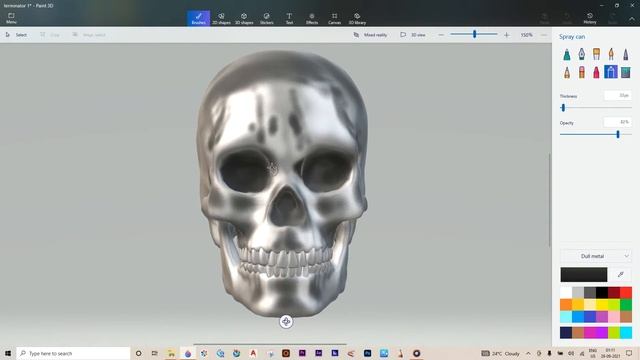The width and height of the screenshot is (640, 360).
Task: Open Task View on the taskbar
Action: tap(154, 353)
